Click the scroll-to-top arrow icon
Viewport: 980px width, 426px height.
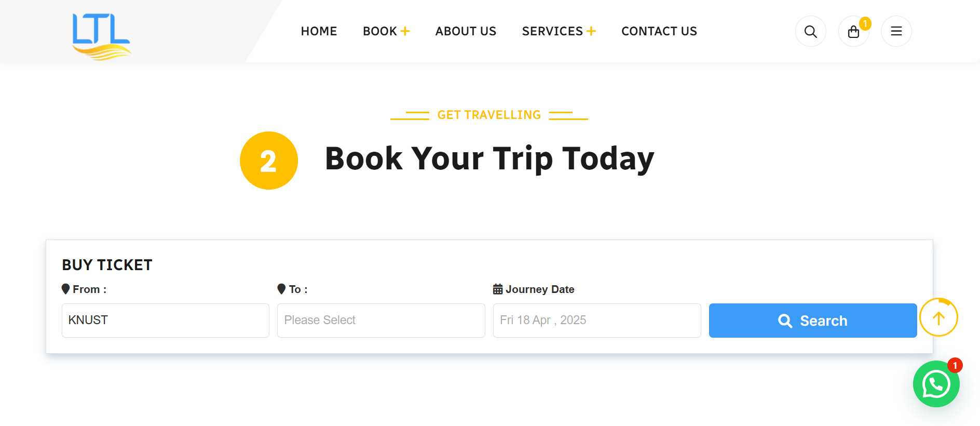(x=938, y=317)
